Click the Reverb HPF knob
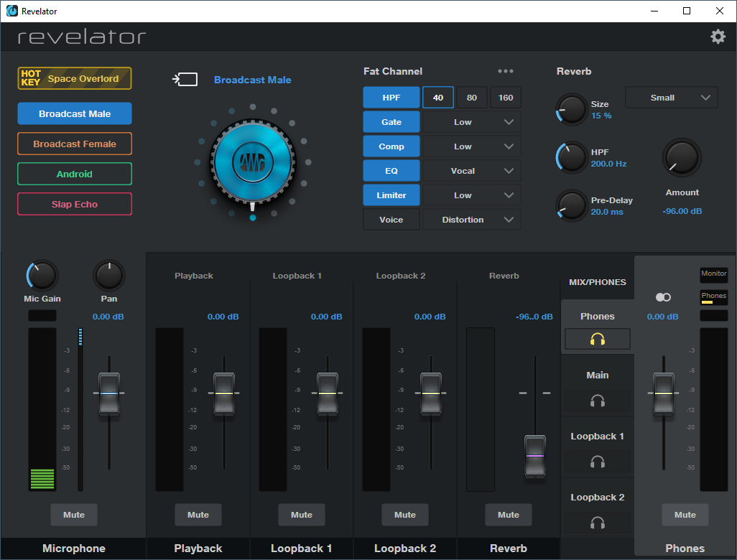Screen dimensions: 737x560 pyautogui.click(x=571, y=158)
